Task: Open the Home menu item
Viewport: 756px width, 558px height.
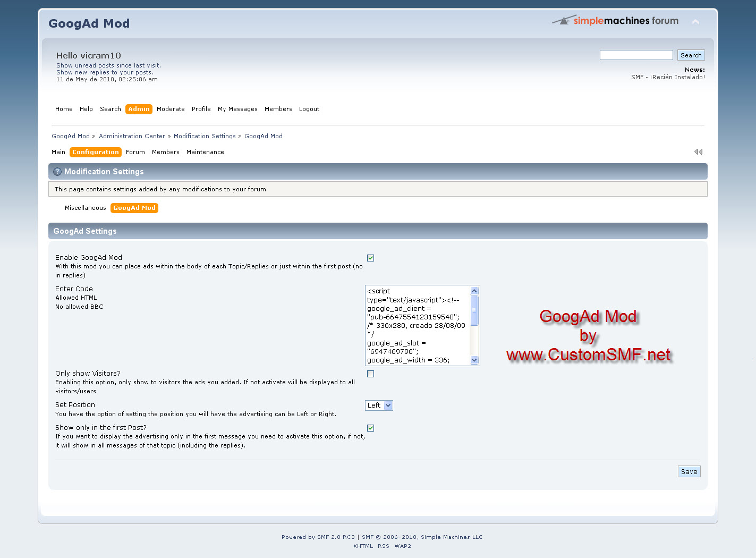Action: click(x=64, y=109)
